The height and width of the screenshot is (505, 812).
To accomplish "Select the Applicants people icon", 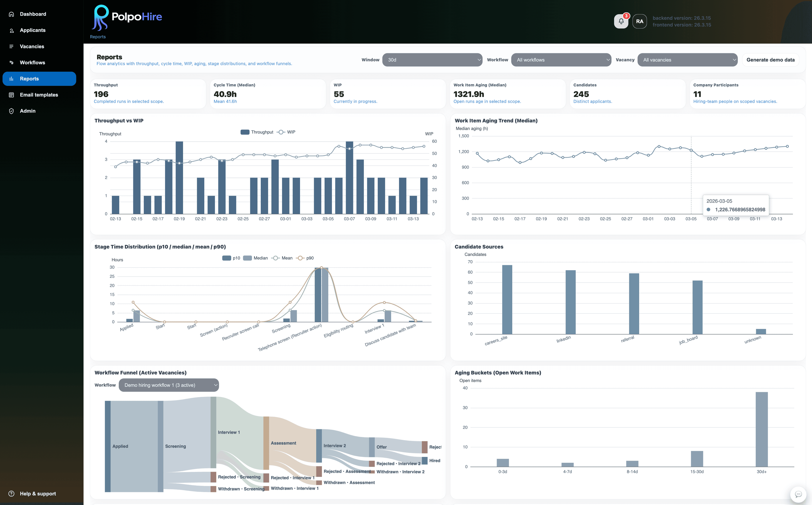I will click(x=11, y=30).
